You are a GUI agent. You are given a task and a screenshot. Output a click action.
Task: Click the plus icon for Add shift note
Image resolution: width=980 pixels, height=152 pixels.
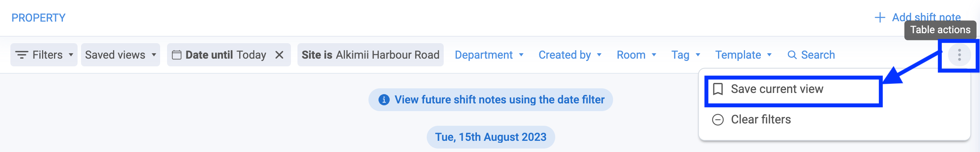(x=880, y=17)
